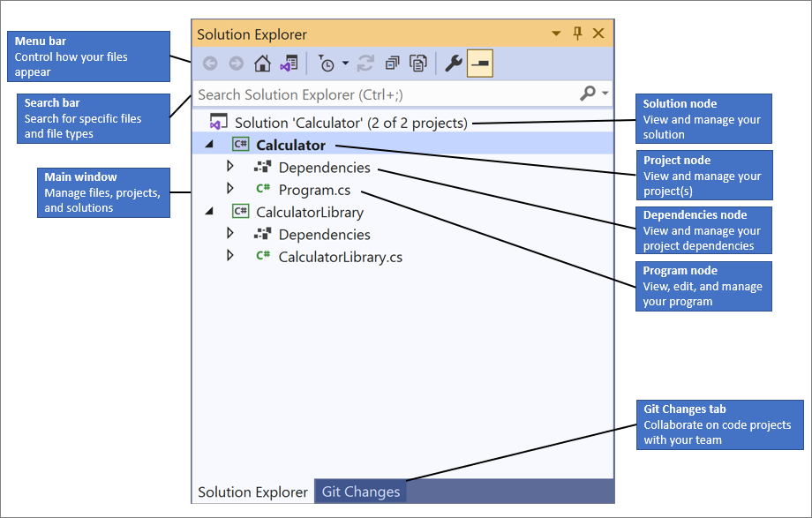Viewport: 812px width, 518px height.
Task: Switch to the Git Changes tab
Action: [x=360, y=492]
